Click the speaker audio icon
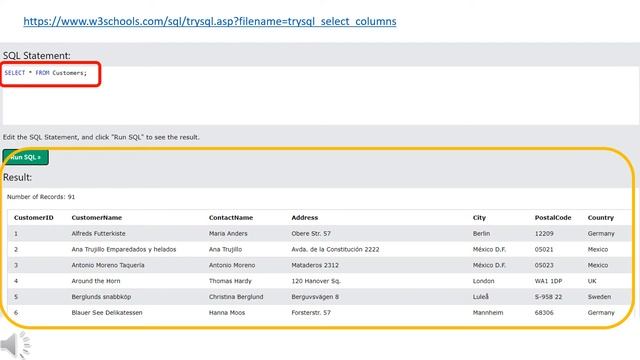Image resolution: width=640 pixels, height=360 pixels. (x=16, y=345)
